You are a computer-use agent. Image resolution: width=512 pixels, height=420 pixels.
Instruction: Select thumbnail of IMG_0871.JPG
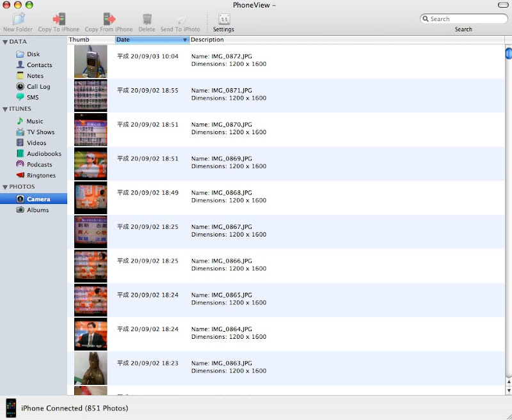tap(90, 95)
